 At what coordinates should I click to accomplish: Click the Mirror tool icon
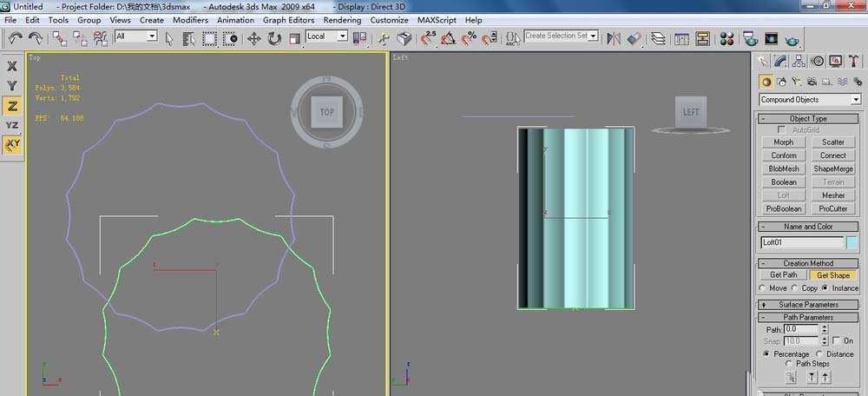pyautogui.click(x=614, y=38)
